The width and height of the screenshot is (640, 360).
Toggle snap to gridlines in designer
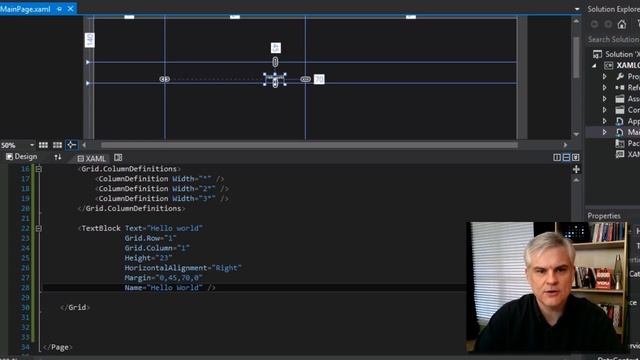[58, 145]
